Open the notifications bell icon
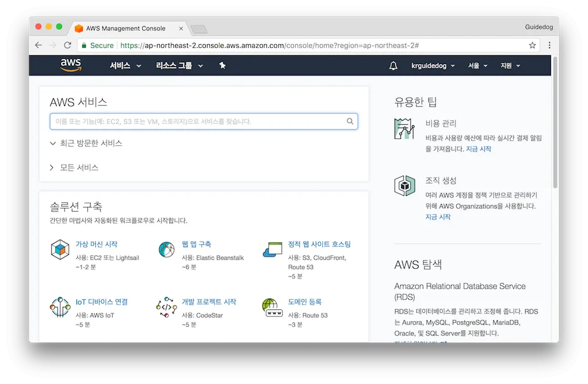 point(393,66)
